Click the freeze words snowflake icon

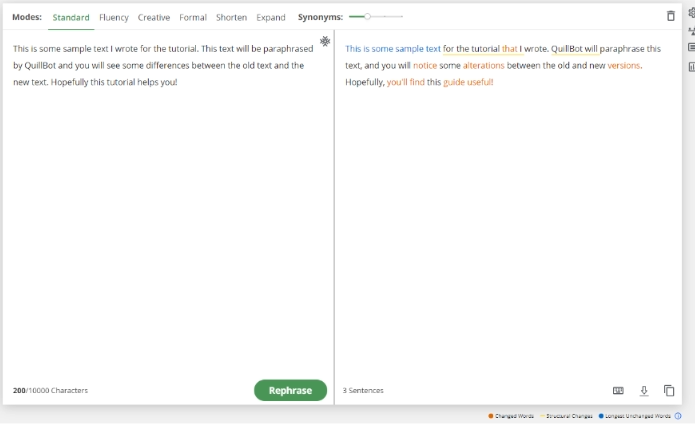(x=325, y=41)
